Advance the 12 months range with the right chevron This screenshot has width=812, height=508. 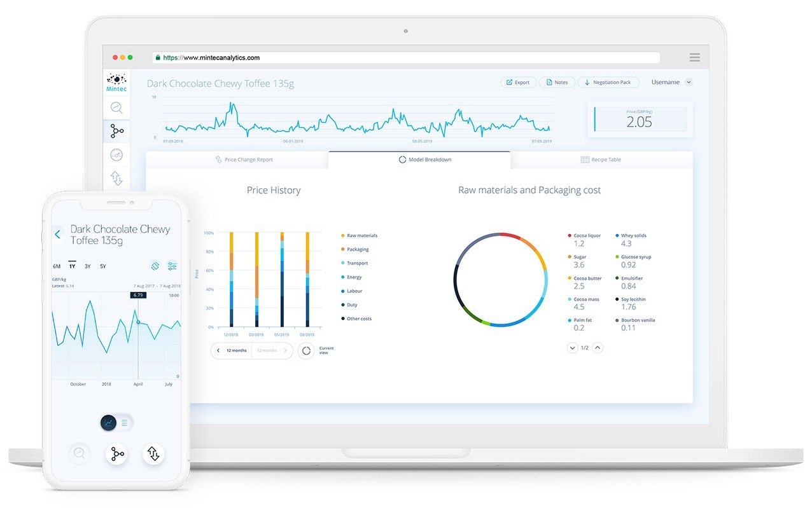286,350
